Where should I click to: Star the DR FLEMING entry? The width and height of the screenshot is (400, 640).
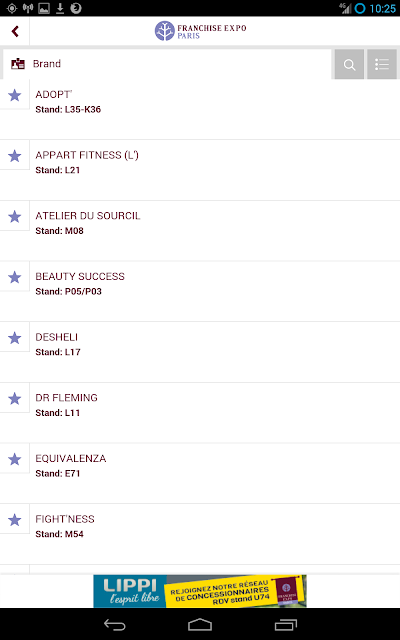click(15, 398)
